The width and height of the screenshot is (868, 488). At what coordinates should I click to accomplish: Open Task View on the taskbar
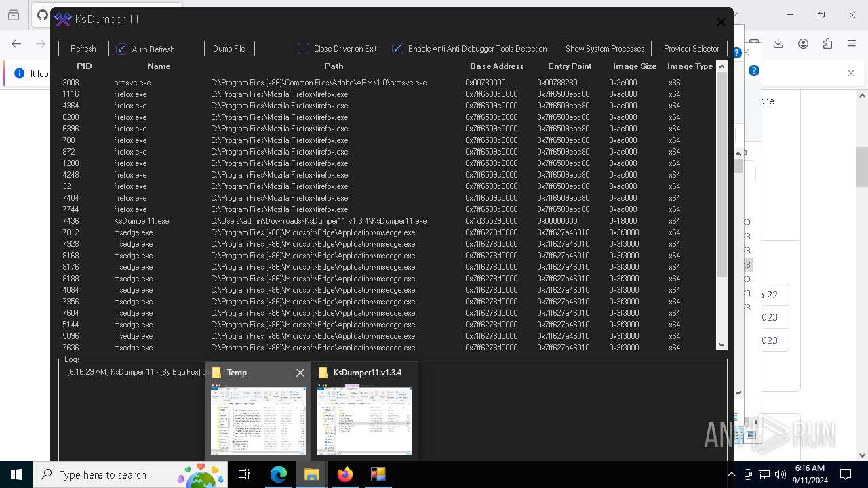[x=245, y=474]
